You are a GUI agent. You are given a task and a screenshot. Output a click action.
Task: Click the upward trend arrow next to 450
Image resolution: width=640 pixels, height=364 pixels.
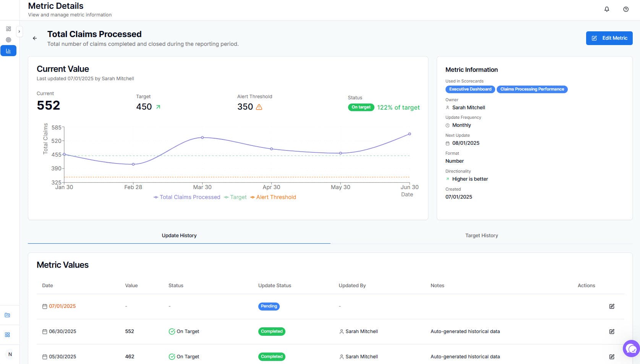tap(157, 107)
